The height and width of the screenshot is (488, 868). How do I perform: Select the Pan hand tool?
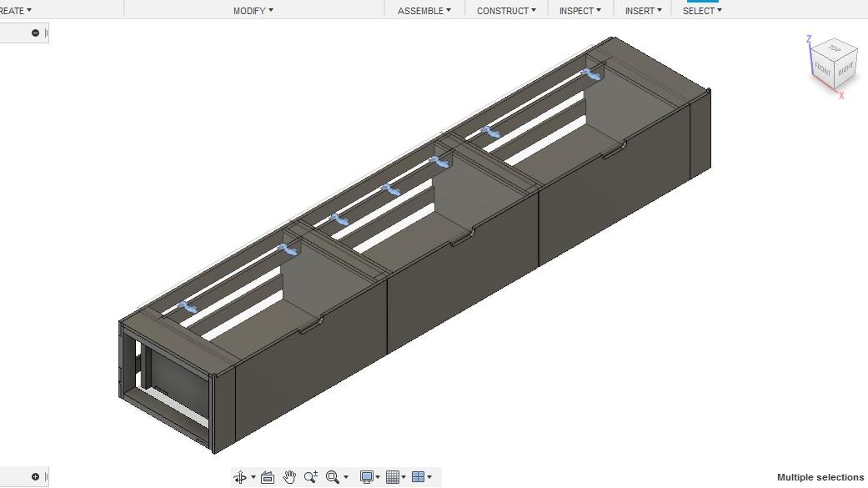pyautogui.click(x=289, y=477)
